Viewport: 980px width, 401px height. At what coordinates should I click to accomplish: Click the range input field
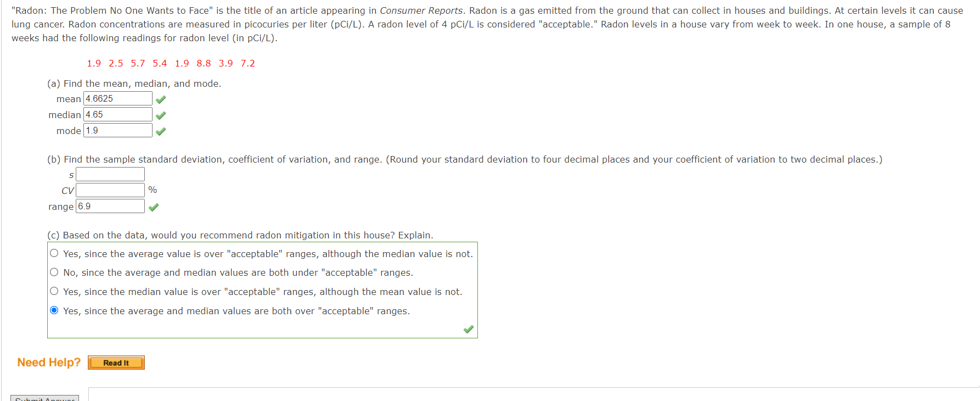110,206
